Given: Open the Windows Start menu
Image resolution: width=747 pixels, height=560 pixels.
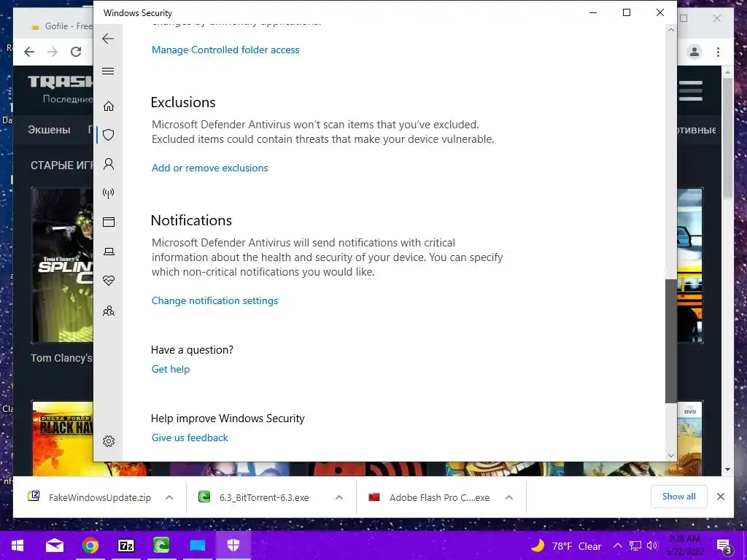Looking at the screenshot, I should [18, 545].
